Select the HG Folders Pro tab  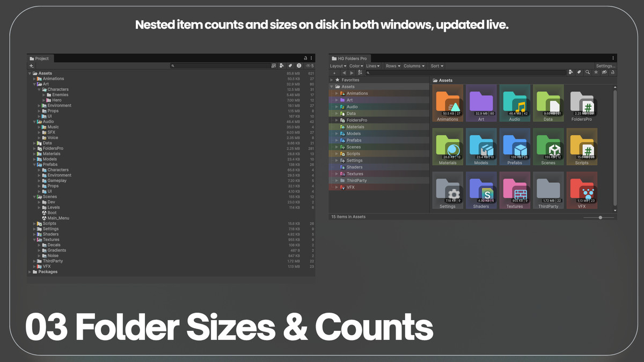coord(350,58)
